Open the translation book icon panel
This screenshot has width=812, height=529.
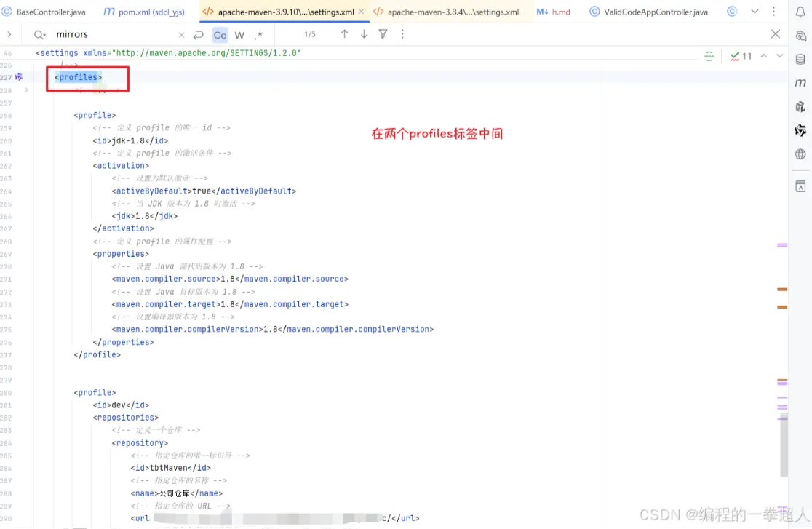point(800,186)
